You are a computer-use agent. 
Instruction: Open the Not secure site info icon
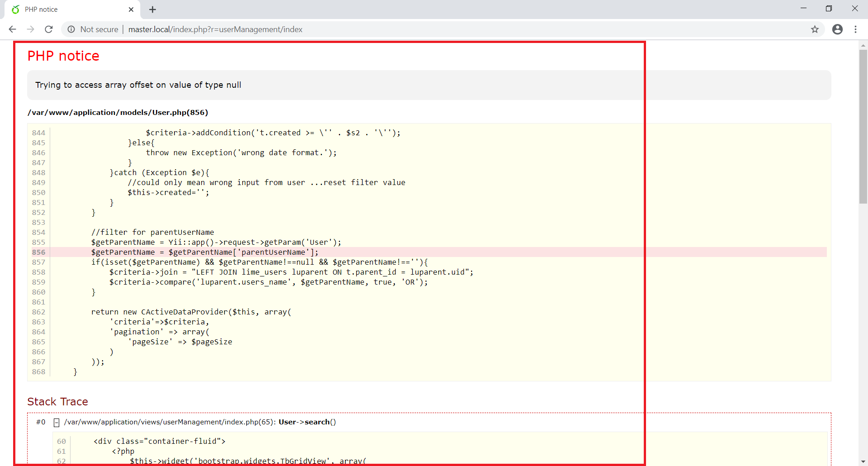pos(71,29)
